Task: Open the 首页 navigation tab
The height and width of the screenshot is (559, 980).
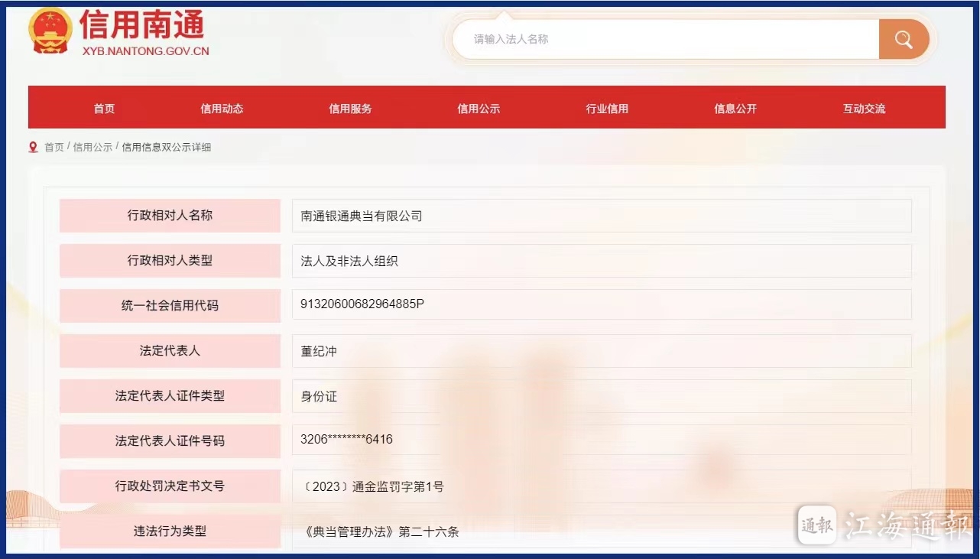Action: pos(104,109)
